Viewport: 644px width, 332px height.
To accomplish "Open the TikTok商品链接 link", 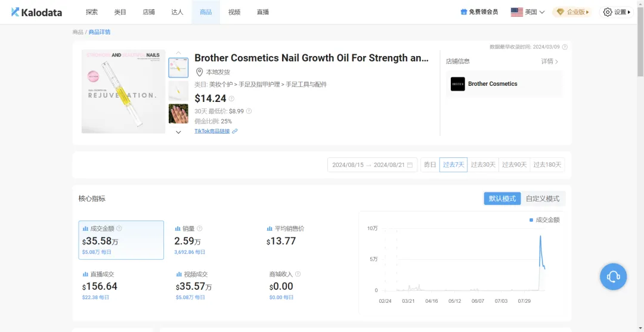I will coord(212,131).
